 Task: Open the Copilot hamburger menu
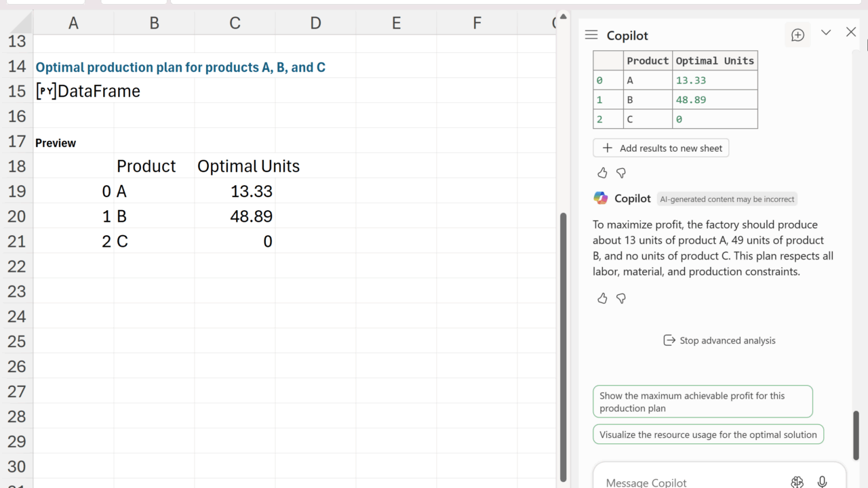click(591, 35)
